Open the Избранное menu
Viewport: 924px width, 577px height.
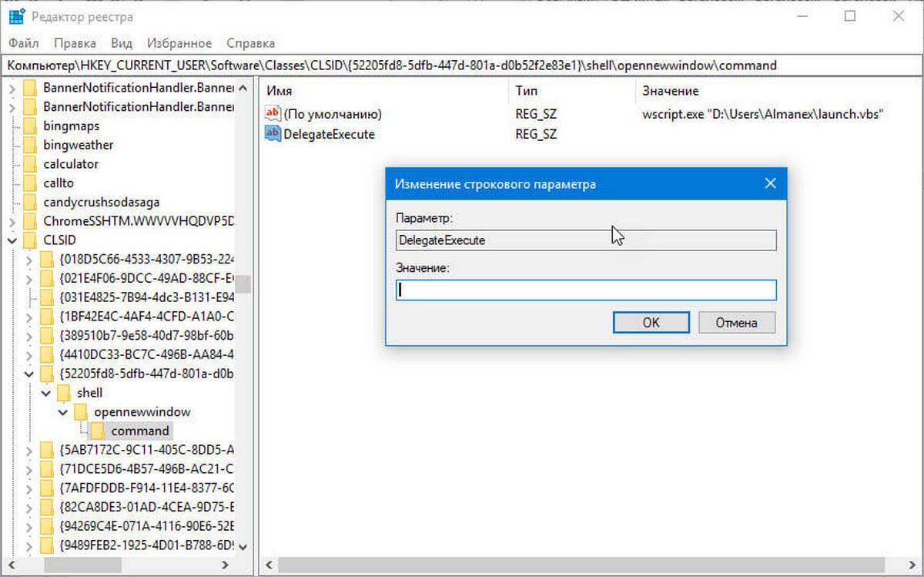179,43
